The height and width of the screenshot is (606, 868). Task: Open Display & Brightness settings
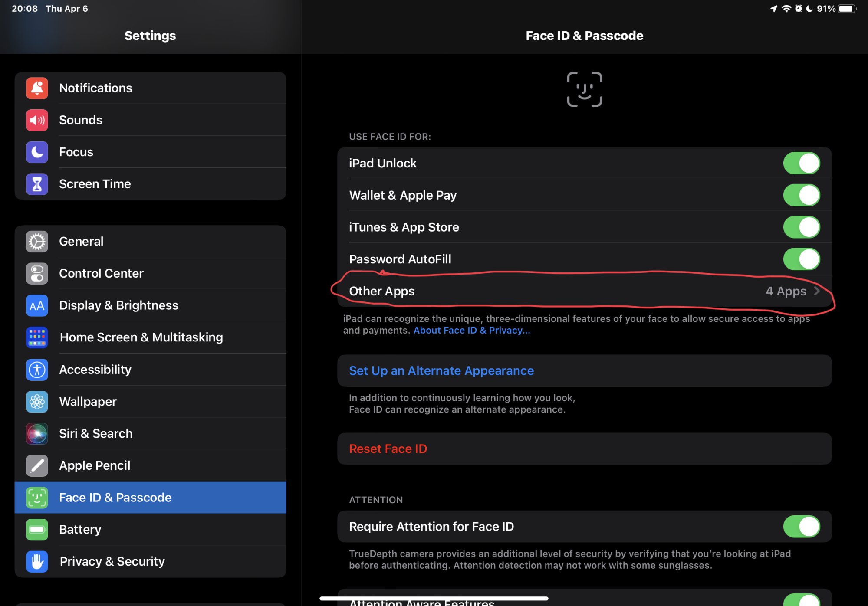click(150, 306)
